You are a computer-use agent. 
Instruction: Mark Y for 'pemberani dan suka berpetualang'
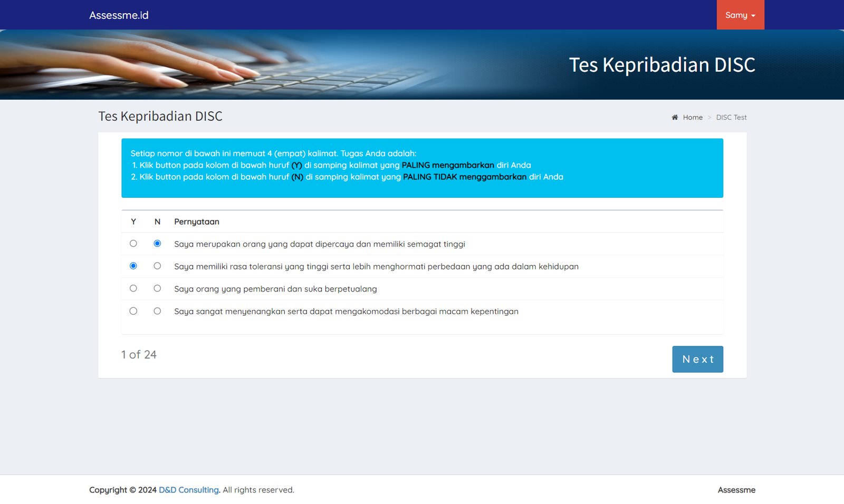tap(133, 288)
